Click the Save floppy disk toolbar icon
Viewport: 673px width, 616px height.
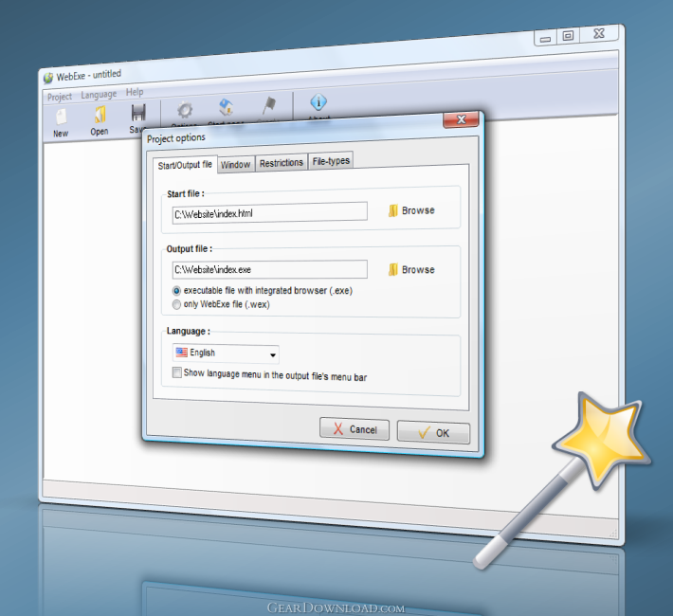pos(138,113)
